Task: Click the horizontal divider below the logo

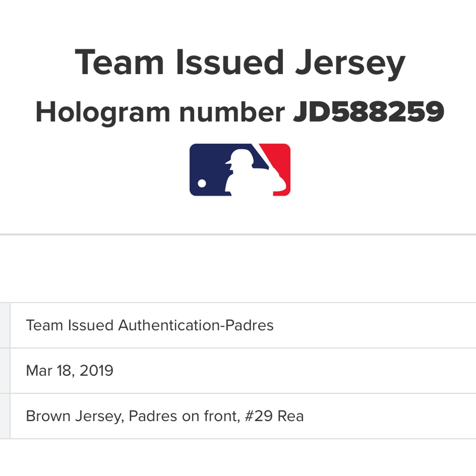Action: coord(238,234)
